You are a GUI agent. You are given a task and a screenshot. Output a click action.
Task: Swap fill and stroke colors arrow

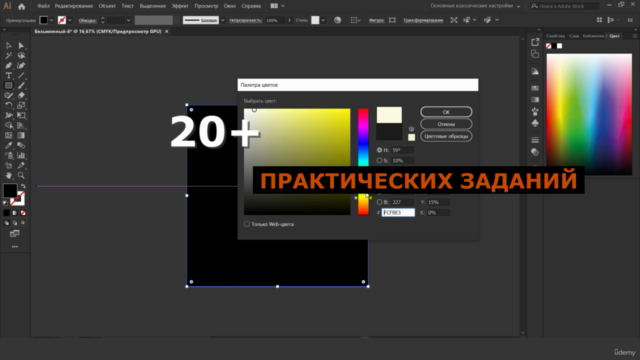(23, 187)
